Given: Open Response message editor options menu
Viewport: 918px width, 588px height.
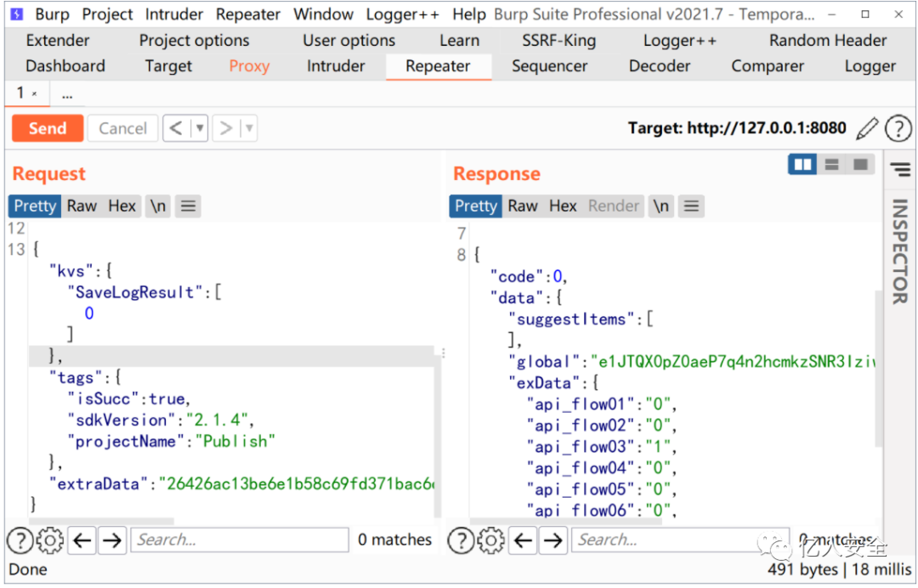Looking at the screenshot, I should [x=691, y=206].
